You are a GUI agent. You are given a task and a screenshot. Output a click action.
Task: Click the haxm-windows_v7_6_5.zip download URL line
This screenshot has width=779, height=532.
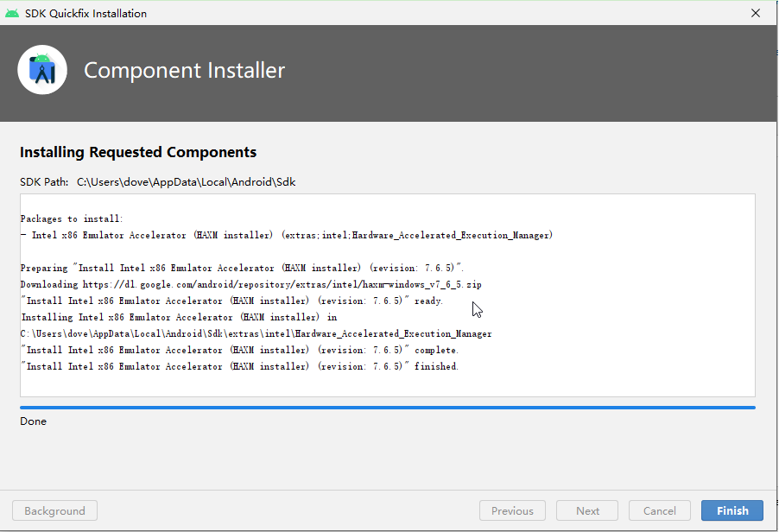251,284
